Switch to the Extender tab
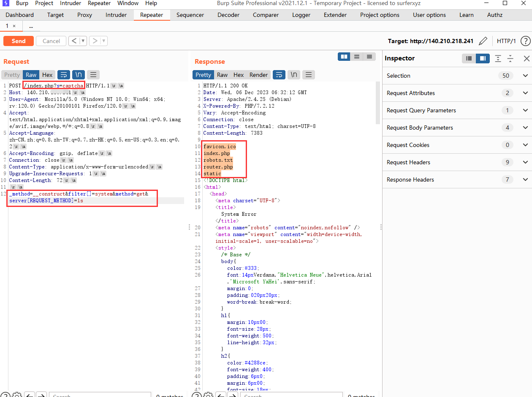Viewport: 532px width, 397px height. (x=335, y=15)
